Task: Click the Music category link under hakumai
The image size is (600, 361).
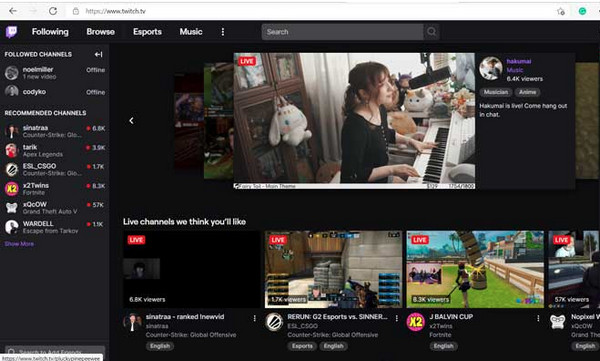Action: point(515,70)
